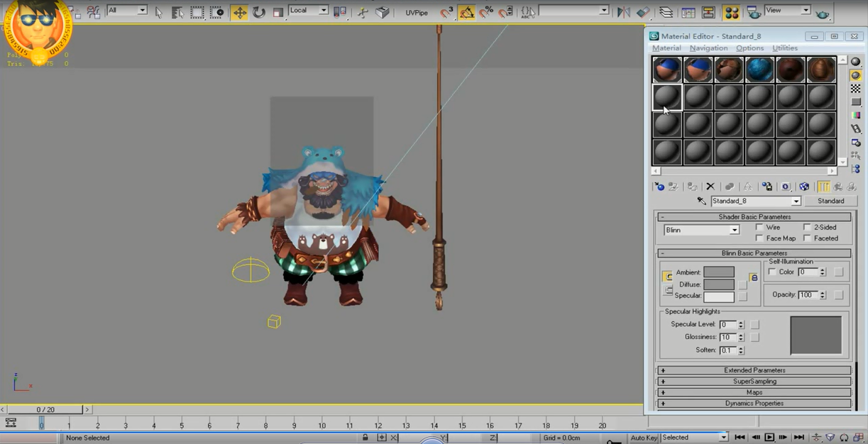Click Put to Library icon
The width and height of the screenshot is (868, 444).
(767, 187)
